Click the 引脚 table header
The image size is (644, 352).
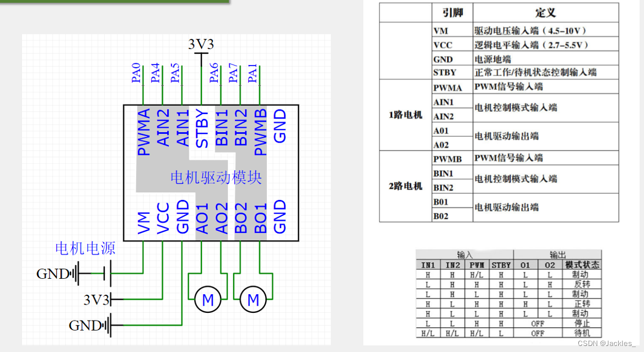coord(453,13)
